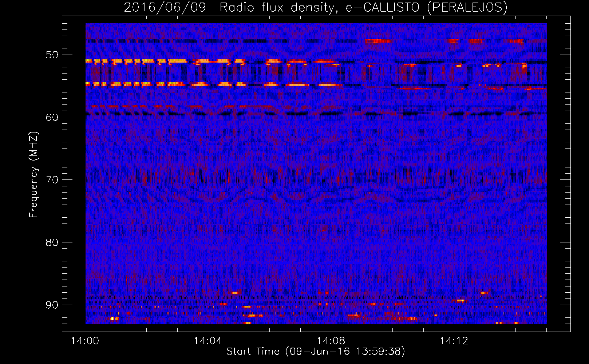
Task: Click the '50' frequency tick label
Action: tap(52, 55)
